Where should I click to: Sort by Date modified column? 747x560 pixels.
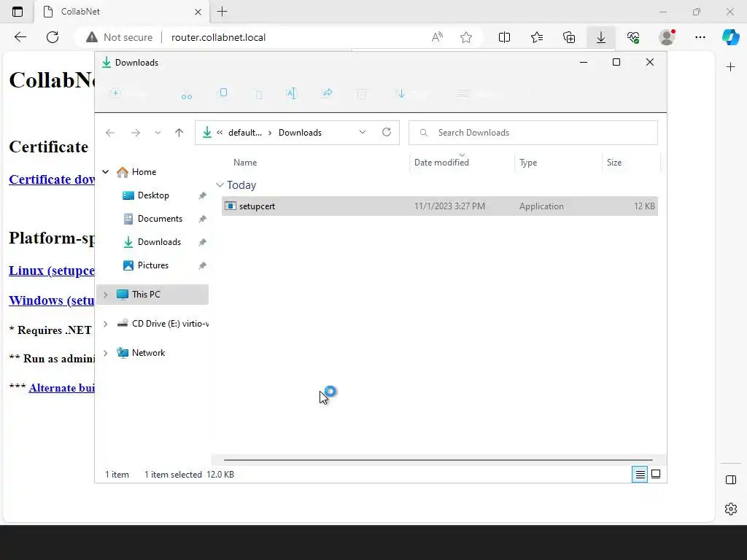coord(441,163)
